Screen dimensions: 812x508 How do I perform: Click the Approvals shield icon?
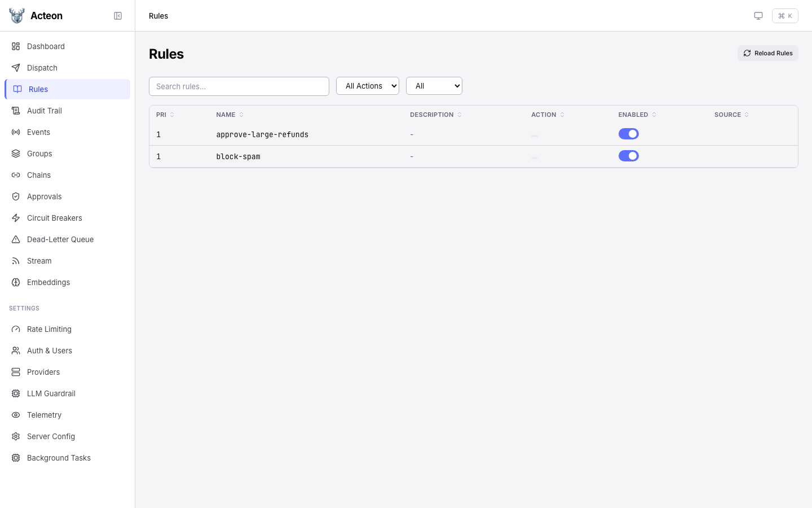point(16,196)
